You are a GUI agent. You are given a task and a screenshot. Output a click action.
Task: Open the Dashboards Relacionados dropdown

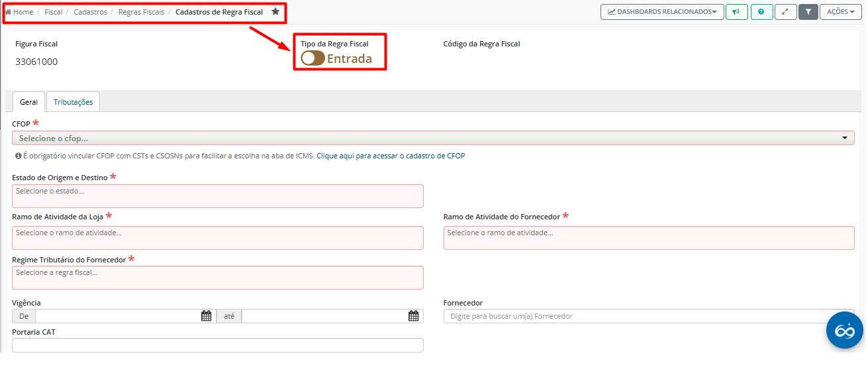click(x=662, y=12)
